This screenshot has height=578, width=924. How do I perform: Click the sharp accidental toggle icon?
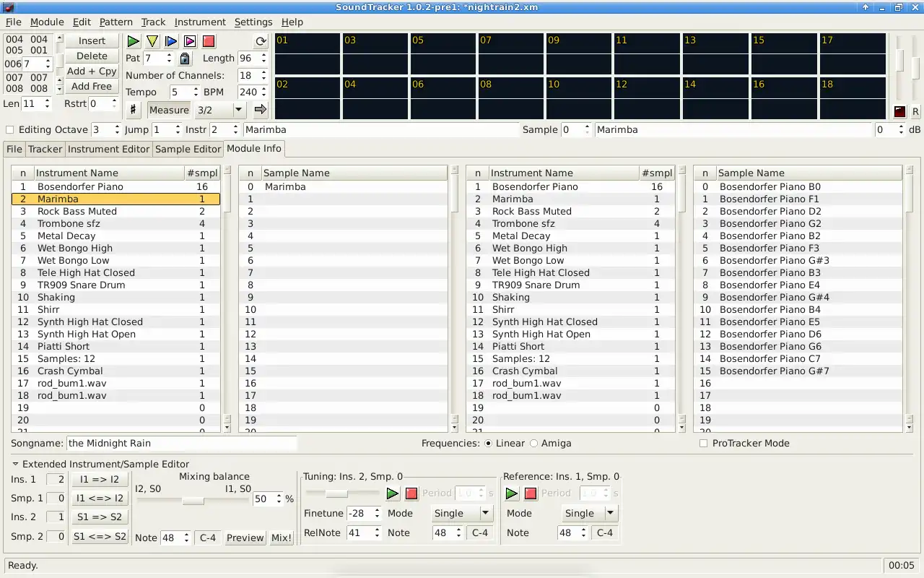(x=133, y=110)
